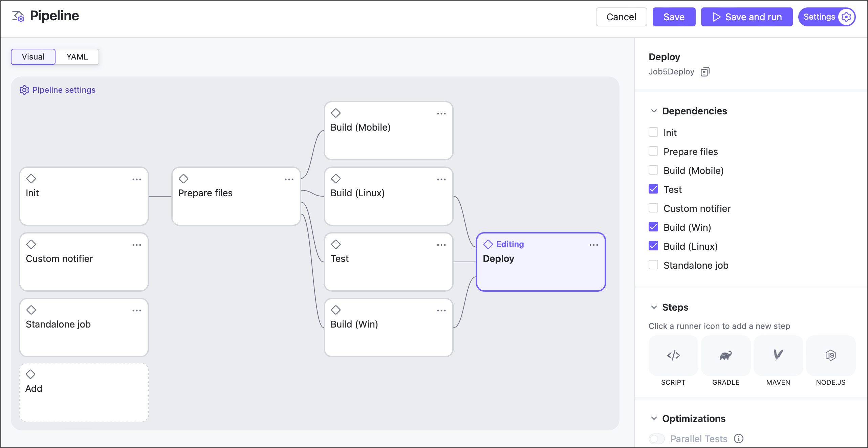Collapse the Steps section
Image resolution: width=868 pixels, height=448 pixels.
(654, 308)
